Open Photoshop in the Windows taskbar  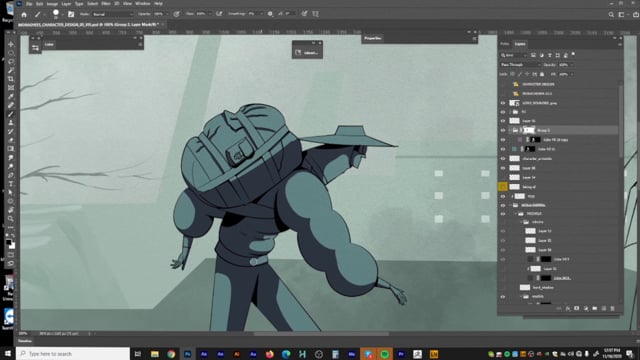pyautogui.click(x=187, y=354)
